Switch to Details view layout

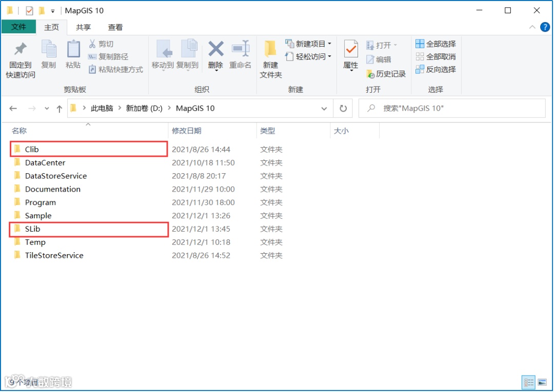tap(528, 382)
